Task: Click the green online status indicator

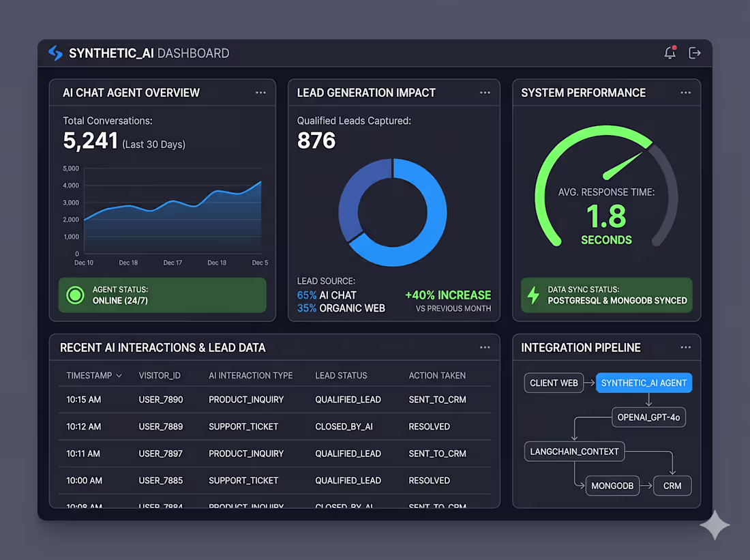Action: (x=75, y=295)
